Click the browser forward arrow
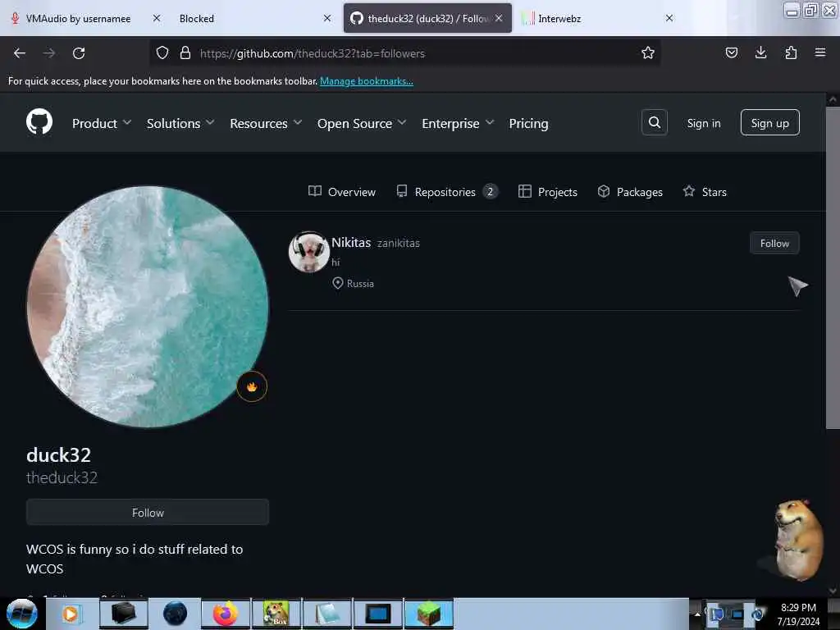The image size is (840, 630). 49,53
